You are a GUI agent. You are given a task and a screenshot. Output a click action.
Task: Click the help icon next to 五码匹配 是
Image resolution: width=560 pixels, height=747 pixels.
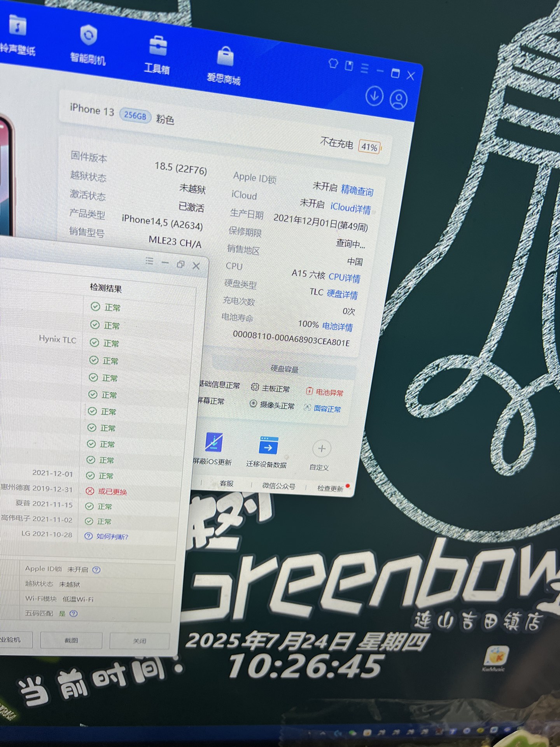[73, 614]
